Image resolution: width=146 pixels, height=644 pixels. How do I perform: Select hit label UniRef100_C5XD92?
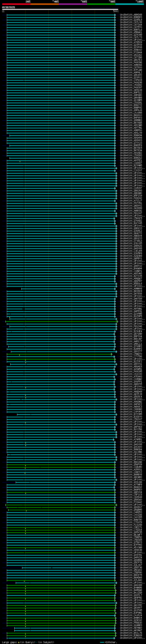click(x=131, y=85)
